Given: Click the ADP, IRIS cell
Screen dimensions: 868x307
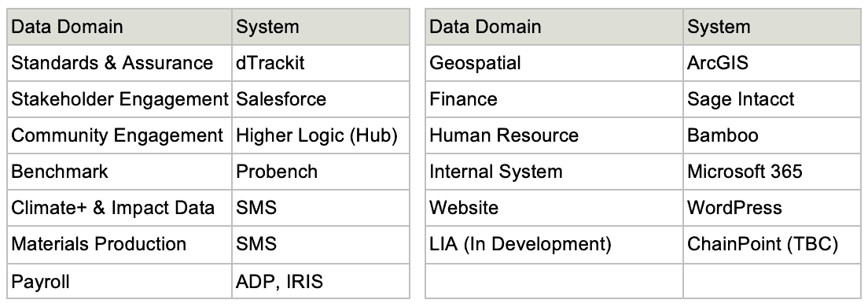Looking at the screenshot, I should tap(321, 282).
